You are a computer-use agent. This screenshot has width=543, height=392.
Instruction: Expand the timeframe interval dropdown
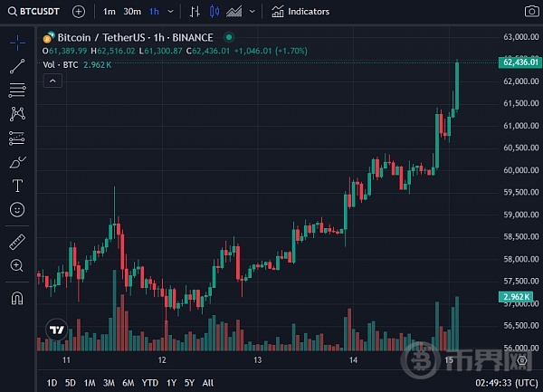(x=171, y=12)
